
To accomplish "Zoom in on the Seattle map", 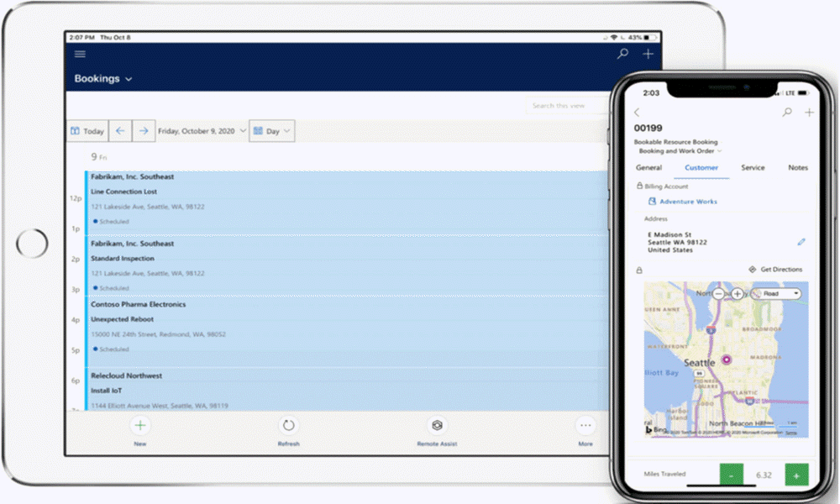I will [738, 294].
